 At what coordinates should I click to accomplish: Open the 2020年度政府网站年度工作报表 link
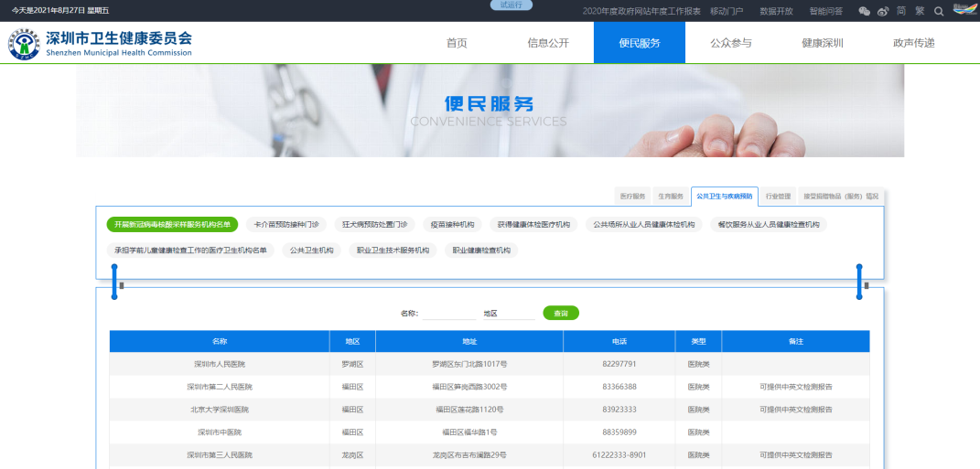click(641, 11)
